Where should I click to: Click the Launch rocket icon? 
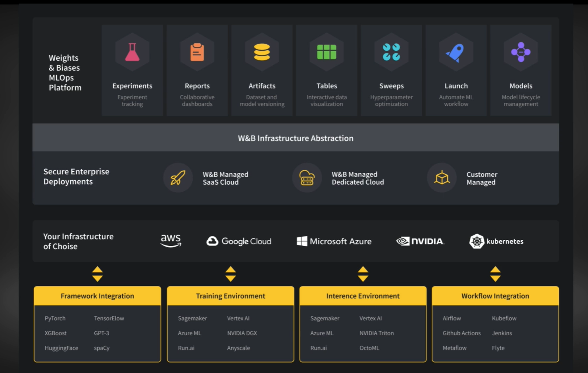click(x=455, y=52)
